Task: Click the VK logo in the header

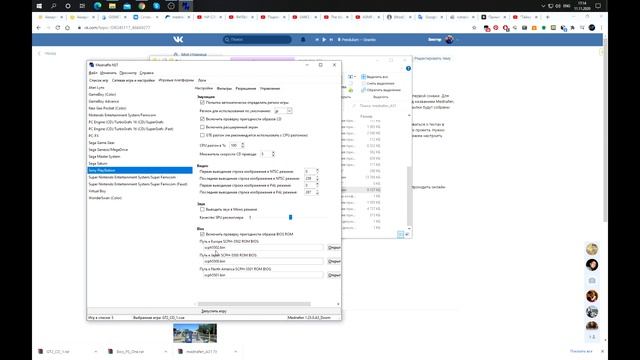Action: point(178,40)
